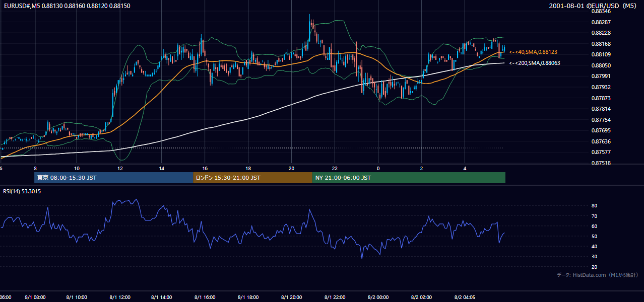Click the 70 level on RSI axis
644x302 pixels.
594,216
